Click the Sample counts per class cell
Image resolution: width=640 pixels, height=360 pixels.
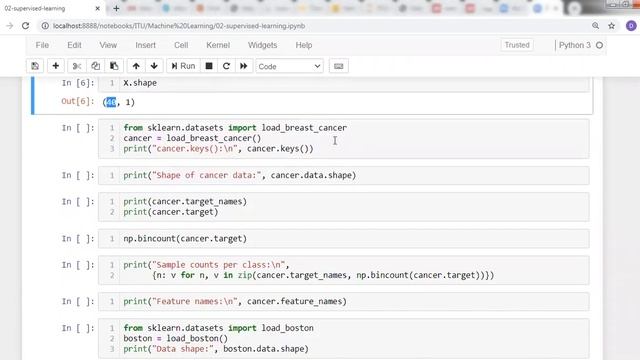point(344,270)
